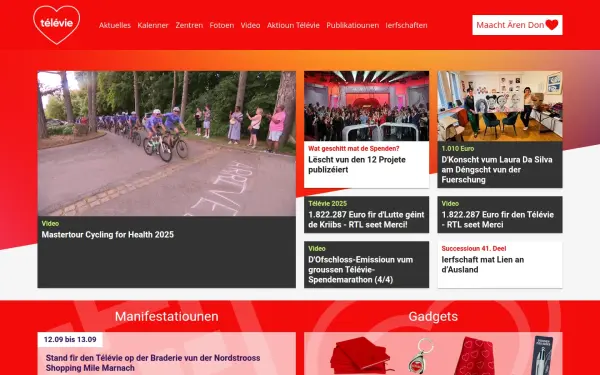Open the Kalenner menu item

point(153,25)
